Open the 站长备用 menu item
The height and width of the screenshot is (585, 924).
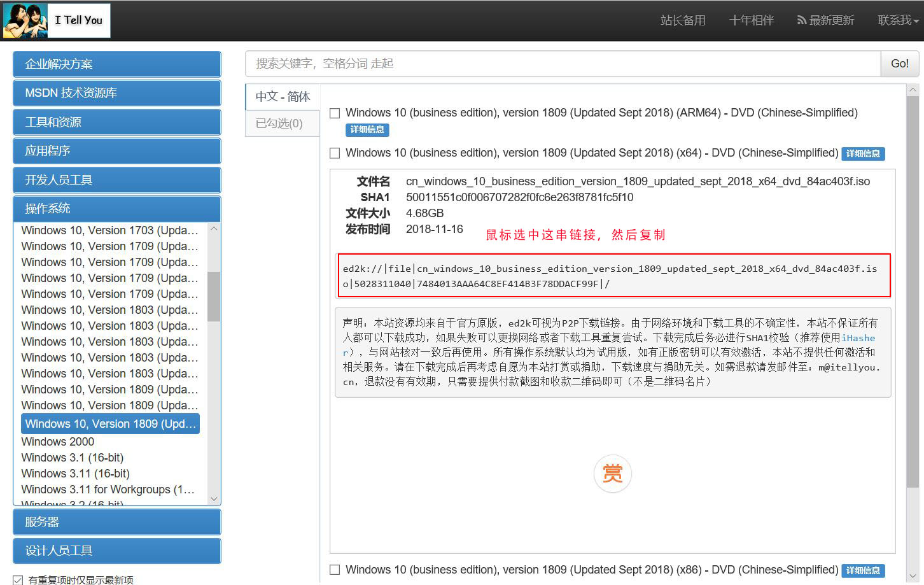(683, 20)
